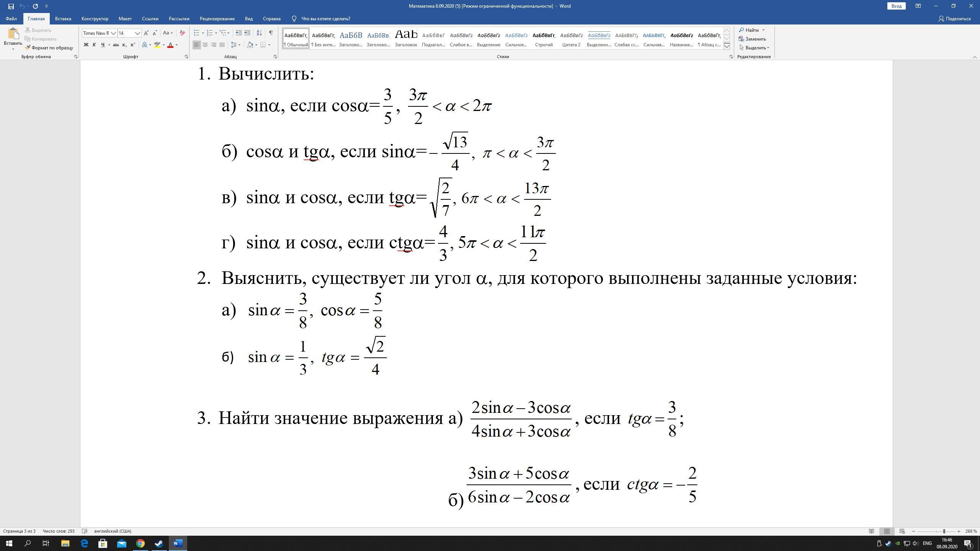980x551 pixels.
Task: Click the Save icon in the quick access toolbar
Action: 11,6
